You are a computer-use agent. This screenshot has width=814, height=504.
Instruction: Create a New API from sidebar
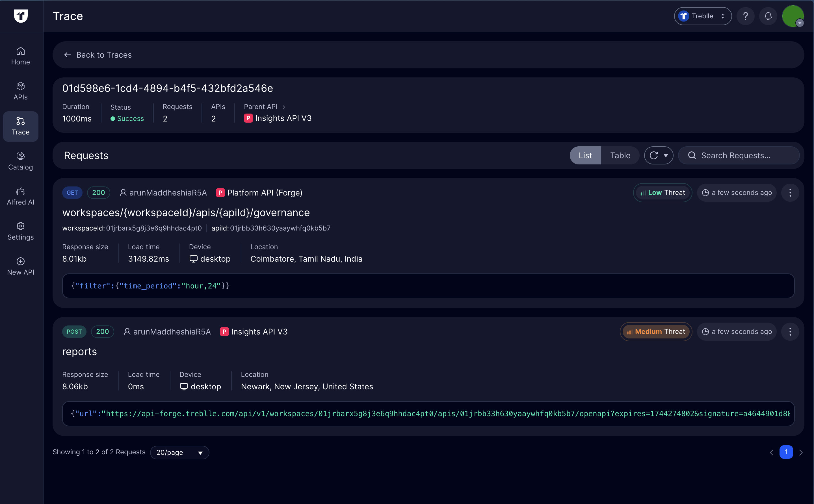[21, 266]
